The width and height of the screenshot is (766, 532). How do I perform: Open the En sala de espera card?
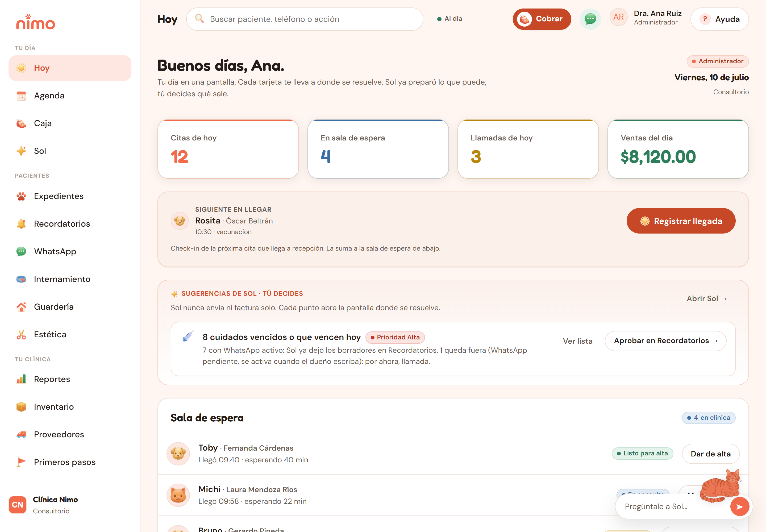(x=378, y=149)
